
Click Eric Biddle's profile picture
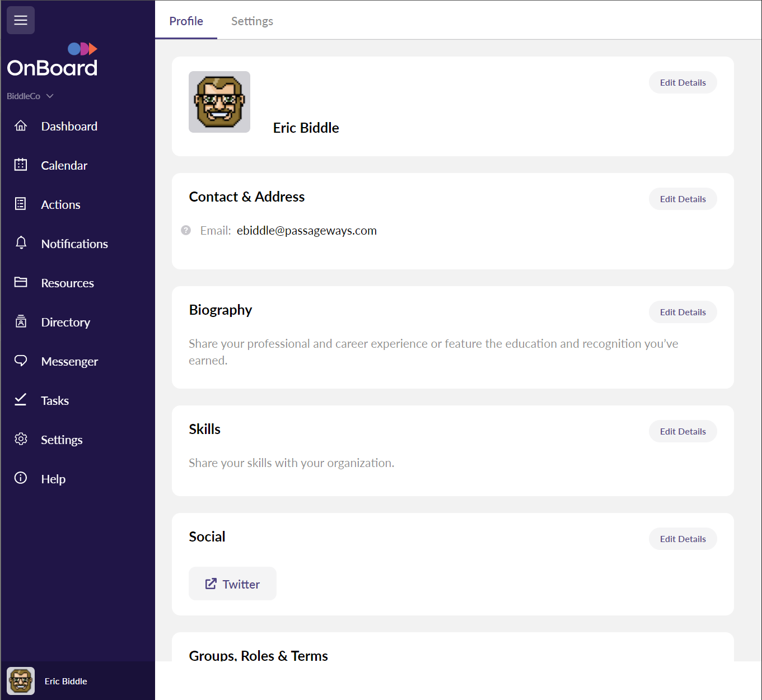219,101
